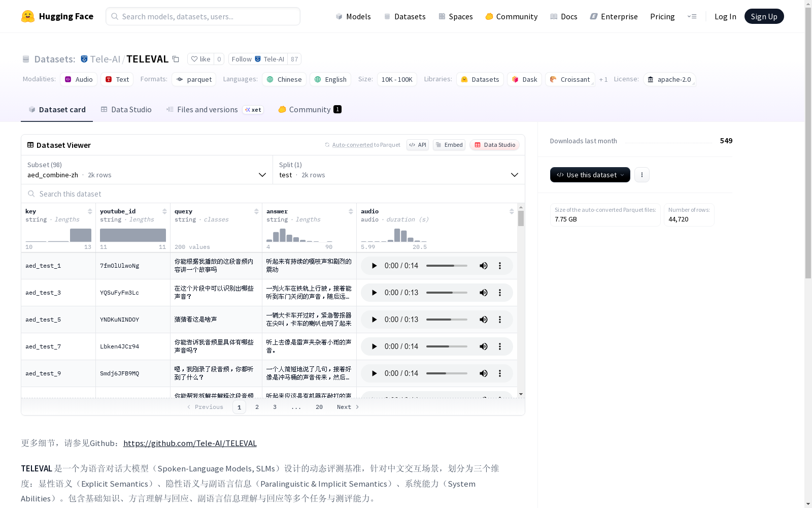Screen dimensions: 812x508
Task: Go to Models in the top navigation
Action: coord(353,16)
